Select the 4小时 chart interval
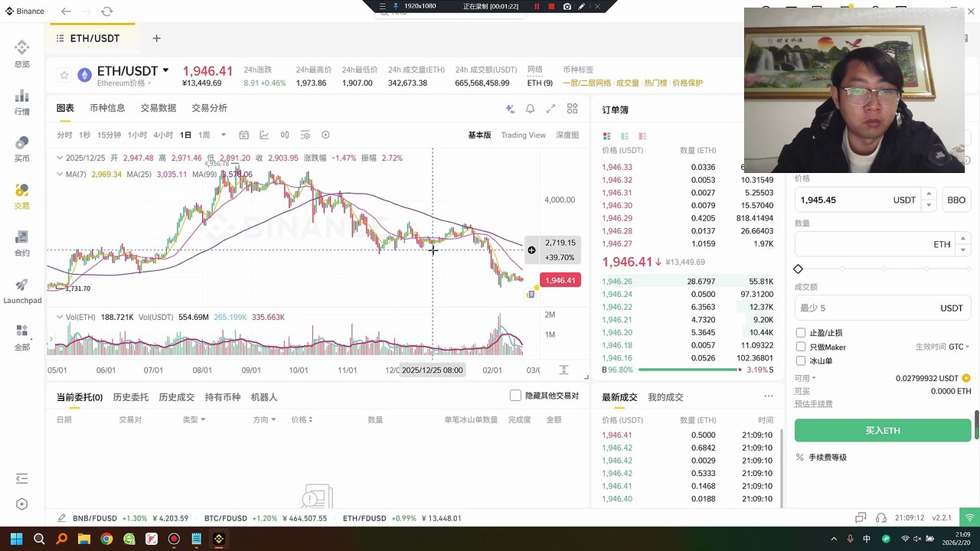This screenshot has height=551, width=980. pos(163,135)
